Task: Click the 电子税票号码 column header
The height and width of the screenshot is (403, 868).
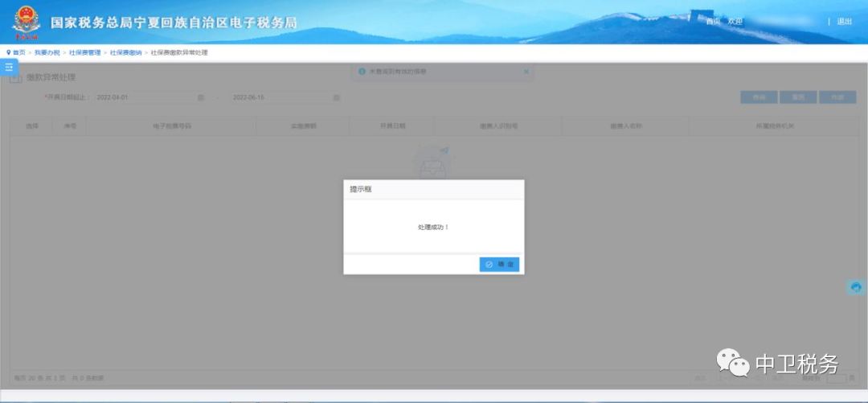Action: (172, 126)
